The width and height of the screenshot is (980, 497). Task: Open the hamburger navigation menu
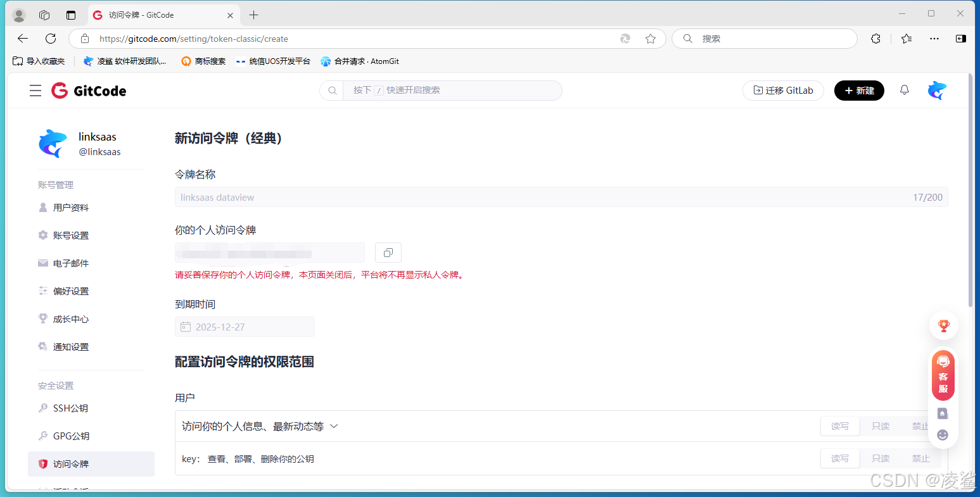click(35, 91)
